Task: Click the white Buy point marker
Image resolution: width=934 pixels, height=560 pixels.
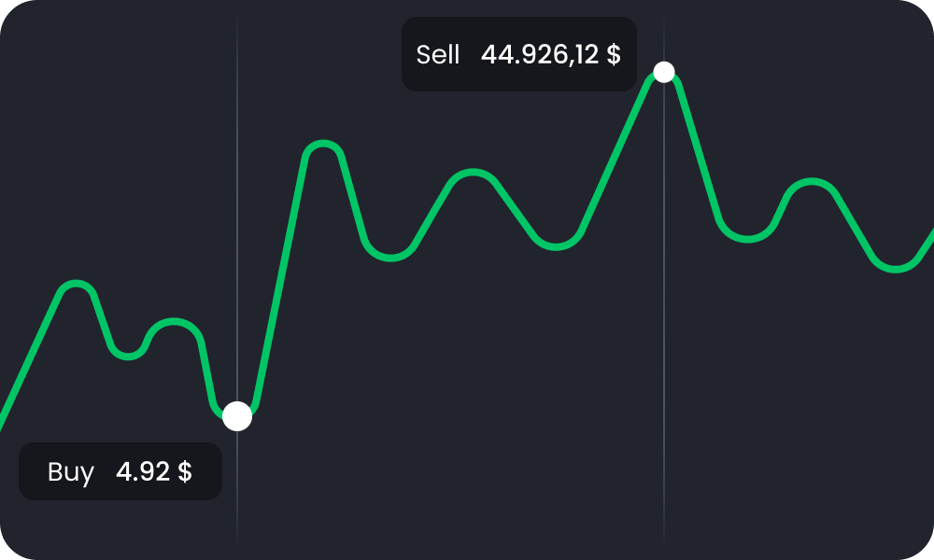Action: point(237,416)
